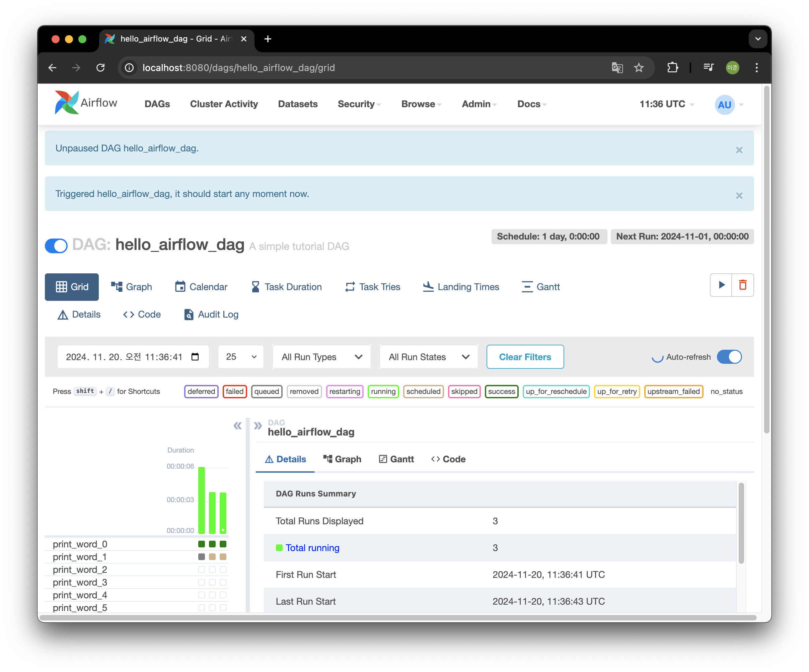Switch to the Gantt tab in details panel
Image resolution: width=809 pixels, height=672 pixels.
pyautogui.click(x=396, y=459)
